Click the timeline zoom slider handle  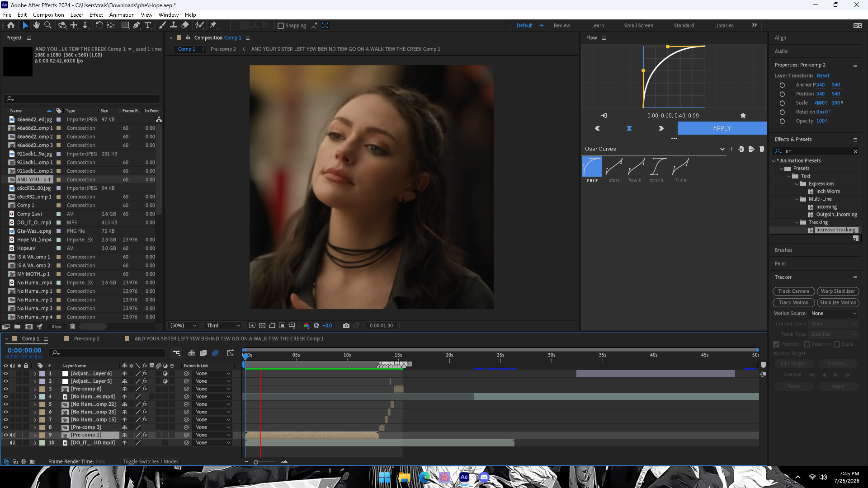click(x=256, y=462)
